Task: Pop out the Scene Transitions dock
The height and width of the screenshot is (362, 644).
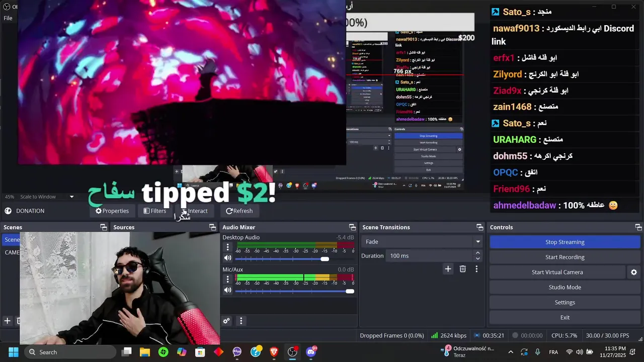Action: 480,227
